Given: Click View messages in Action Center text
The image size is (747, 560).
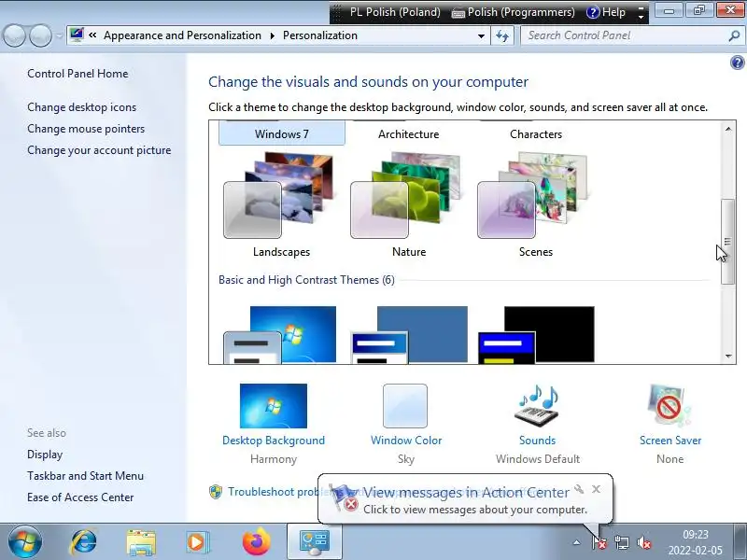Looking at the screenshot, I should [x=466, y=493].
